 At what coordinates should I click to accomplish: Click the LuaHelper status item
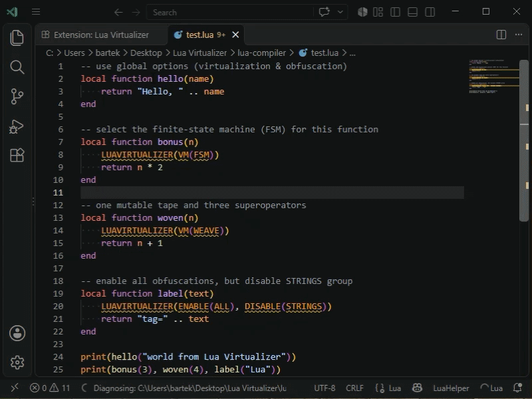point(451,388)
